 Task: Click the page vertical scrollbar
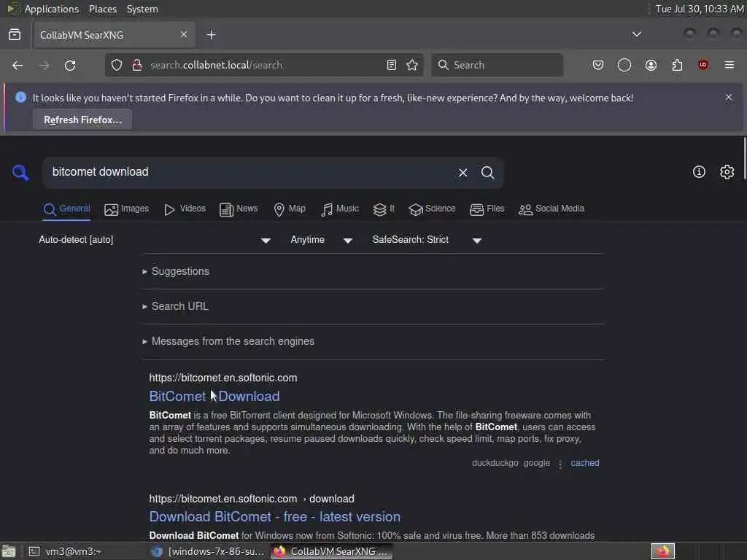tap(744, 158)
